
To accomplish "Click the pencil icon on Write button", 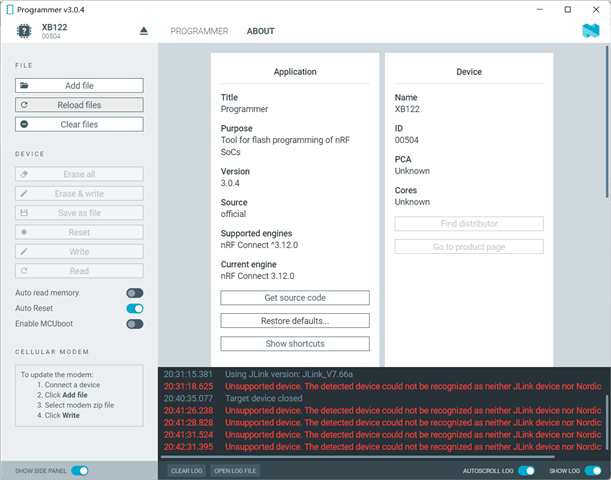I will click(x=24, y=251).
